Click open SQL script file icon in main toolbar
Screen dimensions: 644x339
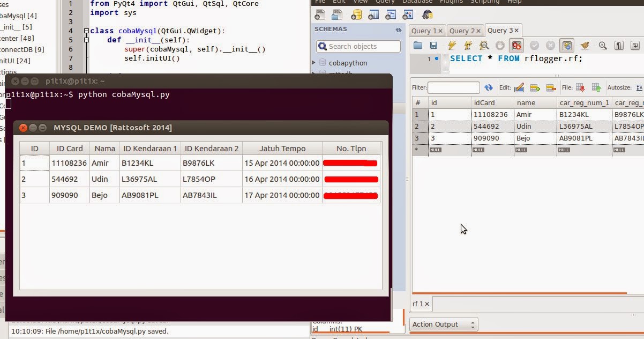(338, 14)
